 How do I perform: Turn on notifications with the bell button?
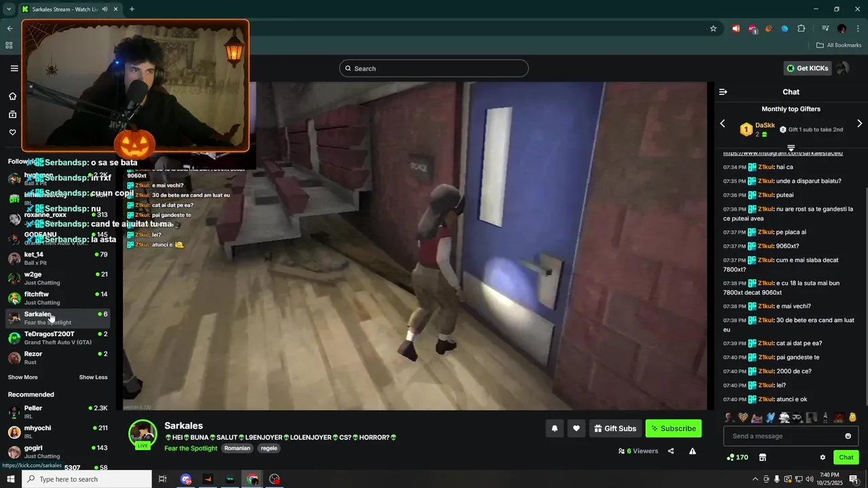pyautogui.click(x=555, y=428)
